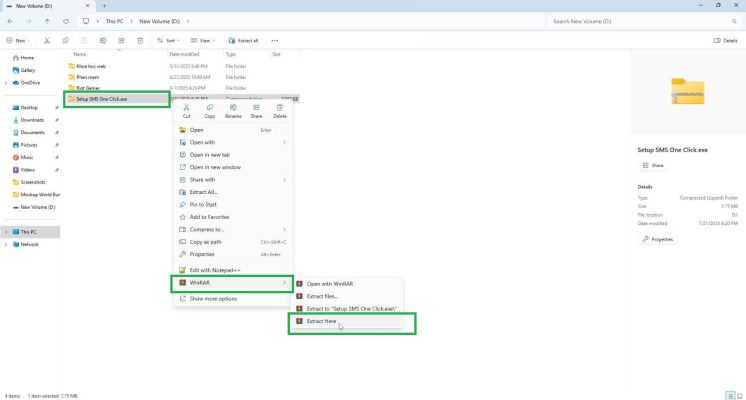Click the Share icon in context menu
Viewport: 746px width, 400px height.
(256, 108)
